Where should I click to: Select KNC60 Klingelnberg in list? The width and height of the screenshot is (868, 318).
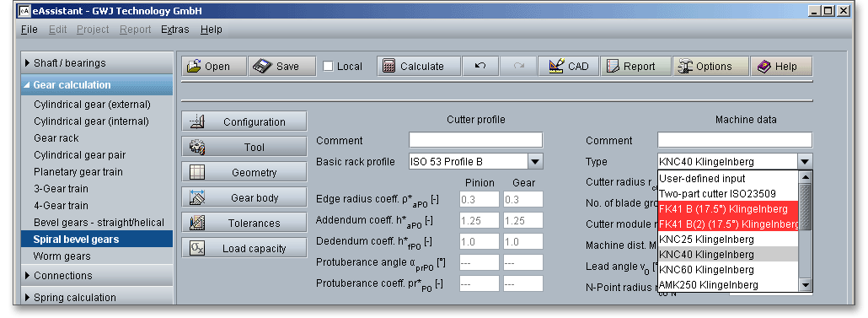(728, 270)
